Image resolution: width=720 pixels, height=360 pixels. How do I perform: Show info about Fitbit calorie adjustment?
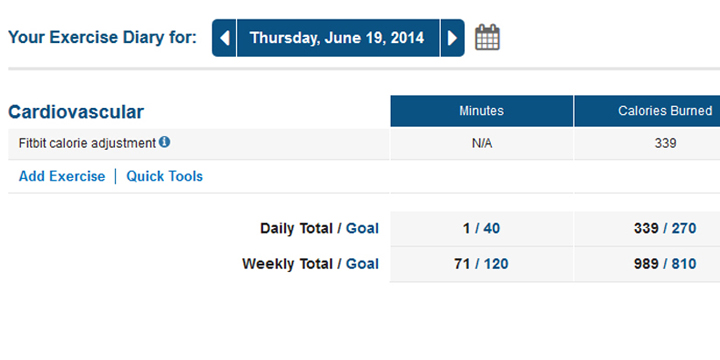coord(164,142)
